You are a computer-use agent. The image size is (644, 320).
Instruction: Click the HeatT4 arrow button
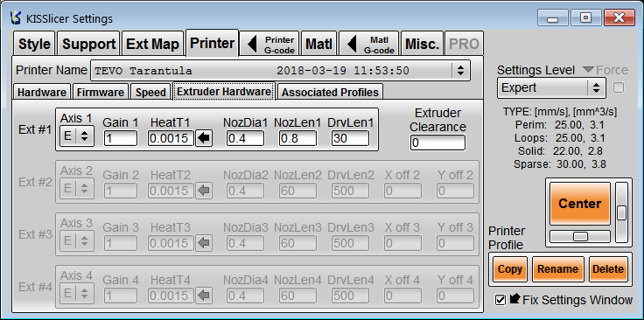(204, 296)
